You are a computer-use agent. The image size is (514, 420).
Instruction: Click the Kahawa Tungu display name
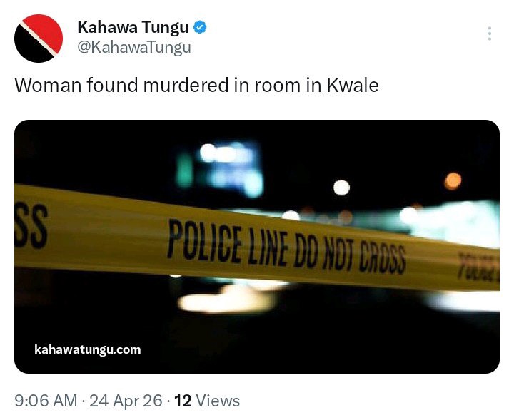click(133, 27)
